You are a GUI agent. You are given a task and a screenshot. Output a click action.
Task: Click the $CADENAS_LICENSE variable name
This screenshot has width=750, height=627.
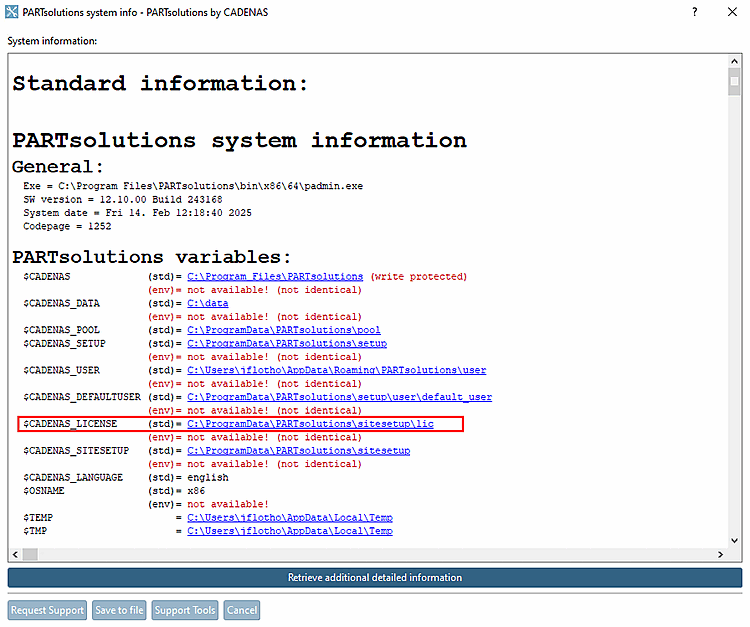70,424
